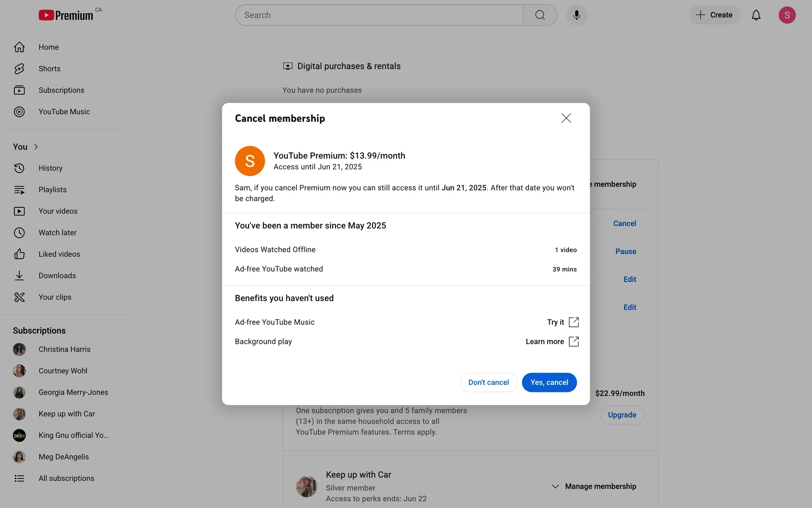The height and width of the screenshot is (508, 812).
Task: Click 'Silver member' label
Action: click(350, 488)
